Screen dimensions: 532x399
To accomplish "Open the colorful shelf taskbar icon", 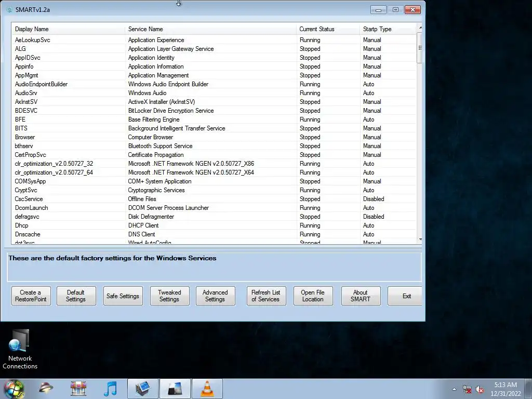I will (78, 389).
